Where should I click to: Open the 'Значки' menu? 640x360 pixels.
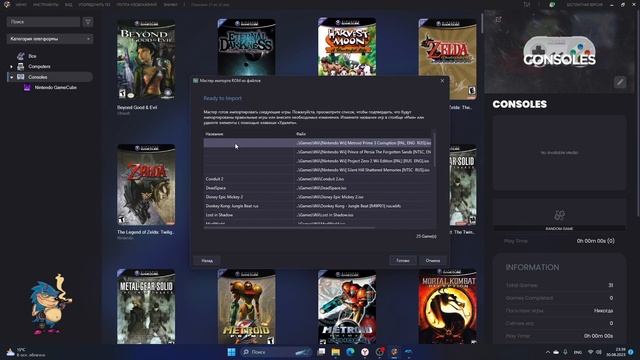171,4
